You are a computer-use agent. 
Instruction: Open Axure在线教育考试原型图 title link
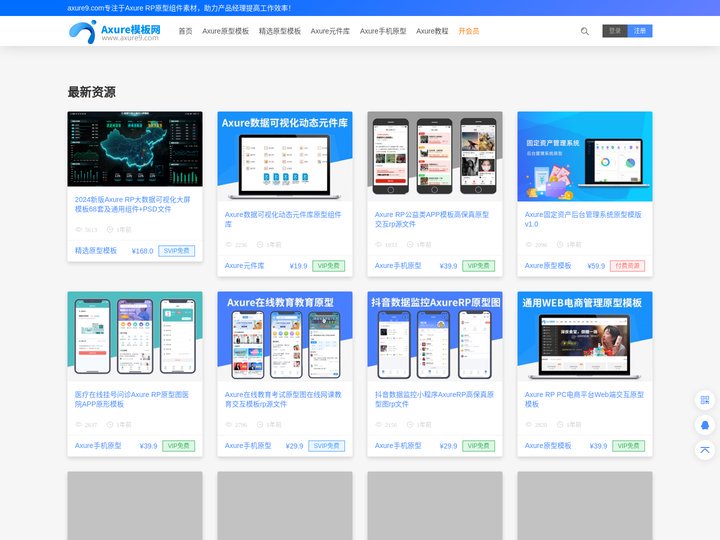(x=283, y=399)
